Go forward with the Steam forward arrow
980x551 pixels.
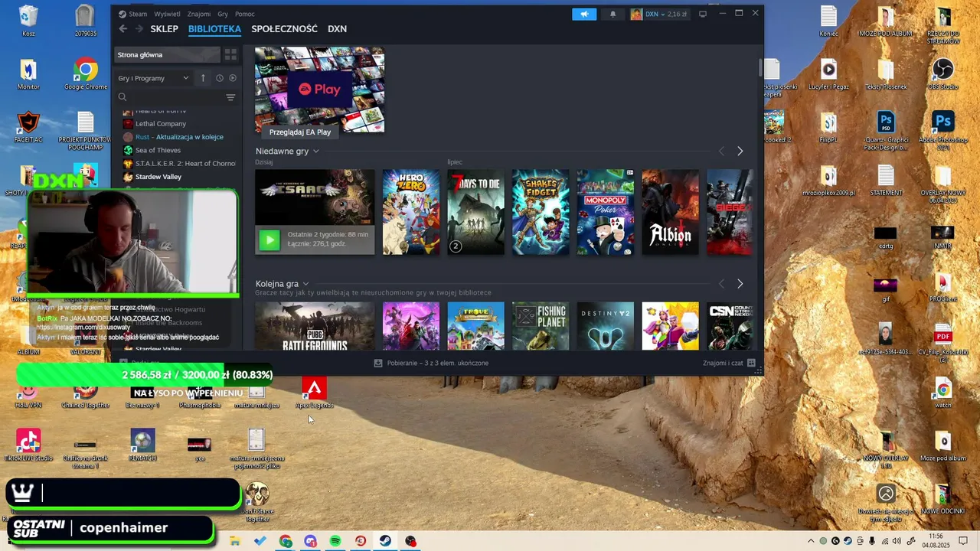[139, 29]
